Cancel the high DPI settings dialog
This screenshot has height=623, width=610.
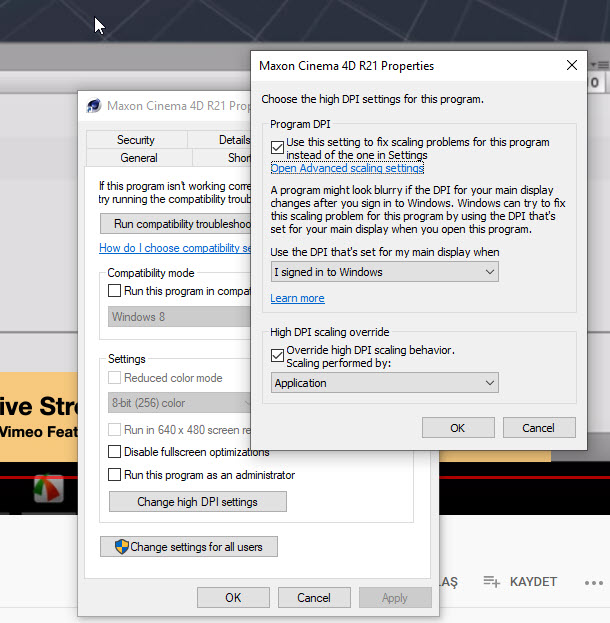point(539,428)
